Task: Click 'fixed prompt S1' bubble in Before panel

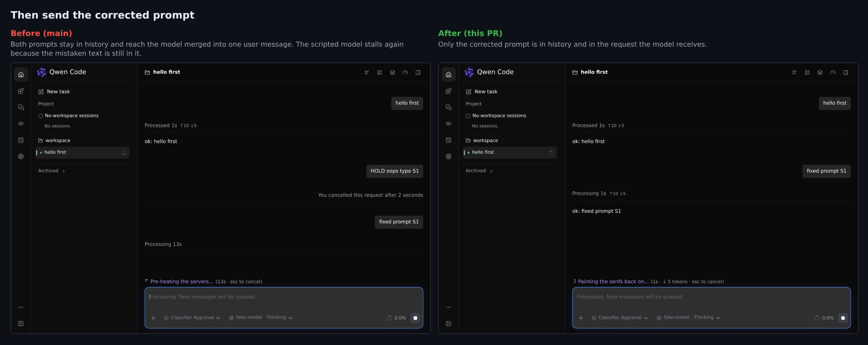Action: 399,222
